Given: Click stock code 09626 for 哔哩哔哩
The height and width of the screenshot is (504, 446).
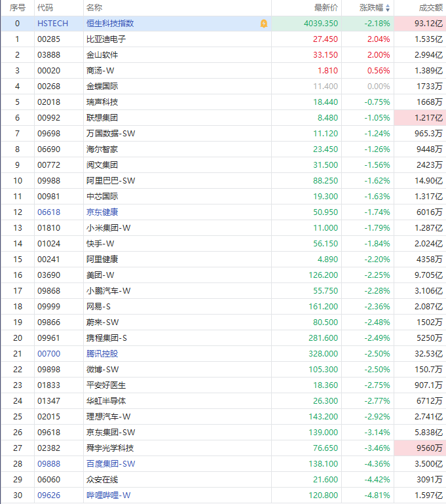Looking at the screenshot, I should point(48,495).
